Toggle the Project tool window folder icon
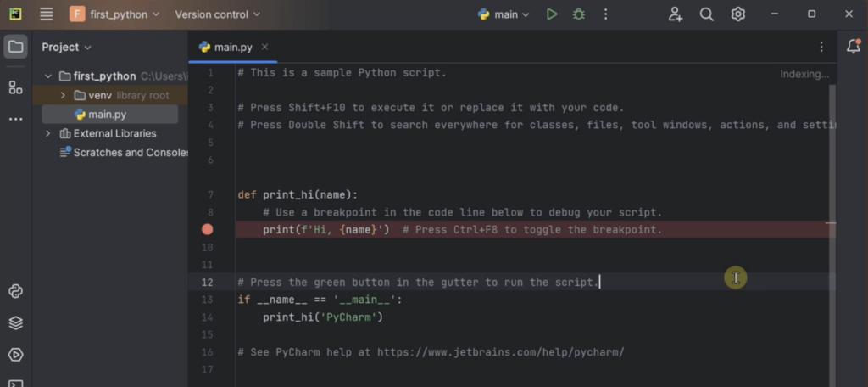The image size is (868, 387). click(x=15, y=47)
